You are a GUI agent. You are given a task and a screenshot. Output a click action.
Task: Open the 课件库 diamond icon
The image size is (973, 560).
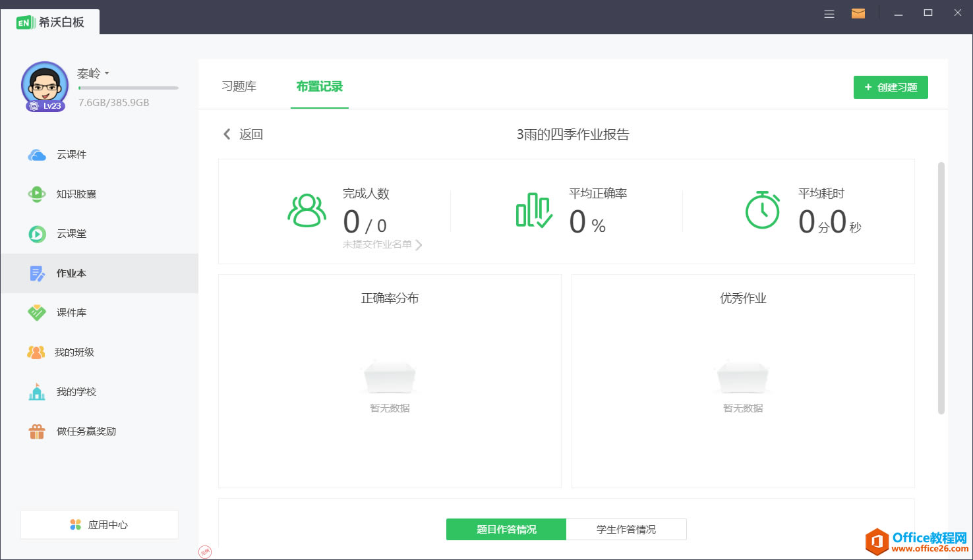coord(37,313)
